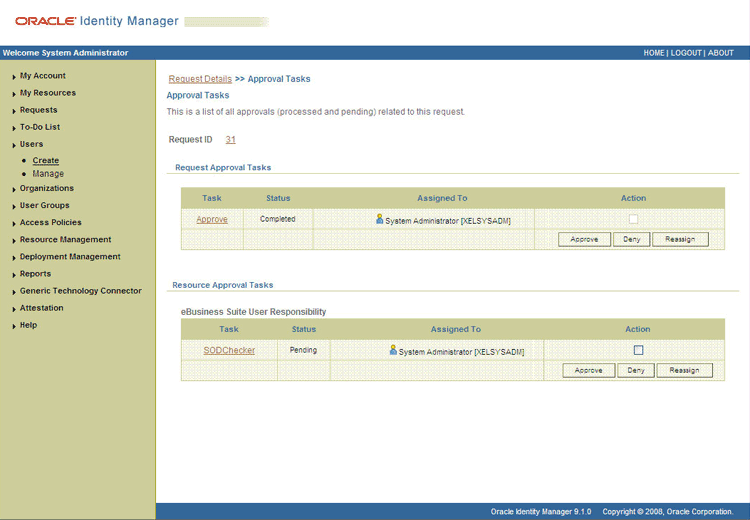The height and width of the screenshot is (520, 750).
Task: Click the Pending status cell
Action: [303, 350]
